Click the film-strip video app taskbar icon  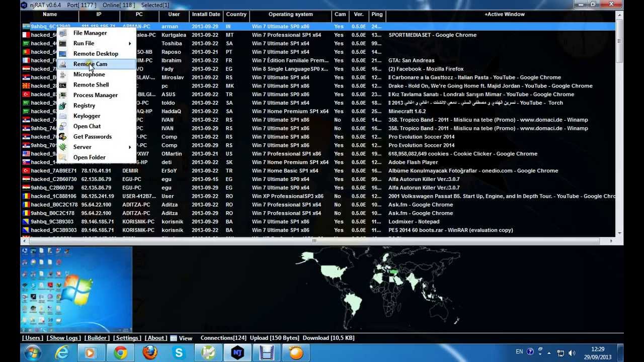pos(267,352)
